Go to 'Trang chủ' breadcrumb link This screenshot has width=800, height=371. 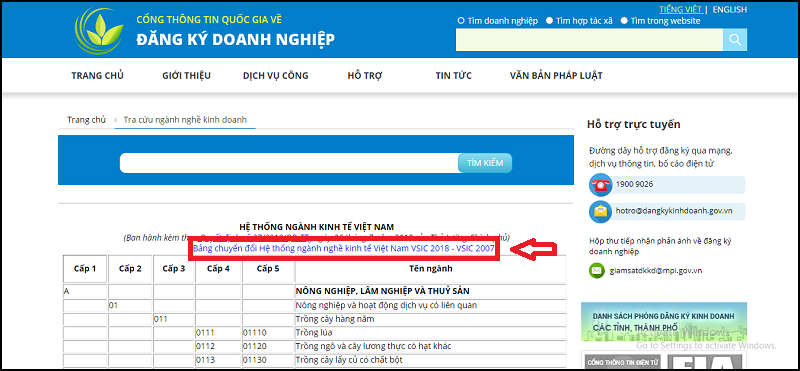tap(86, 120)
